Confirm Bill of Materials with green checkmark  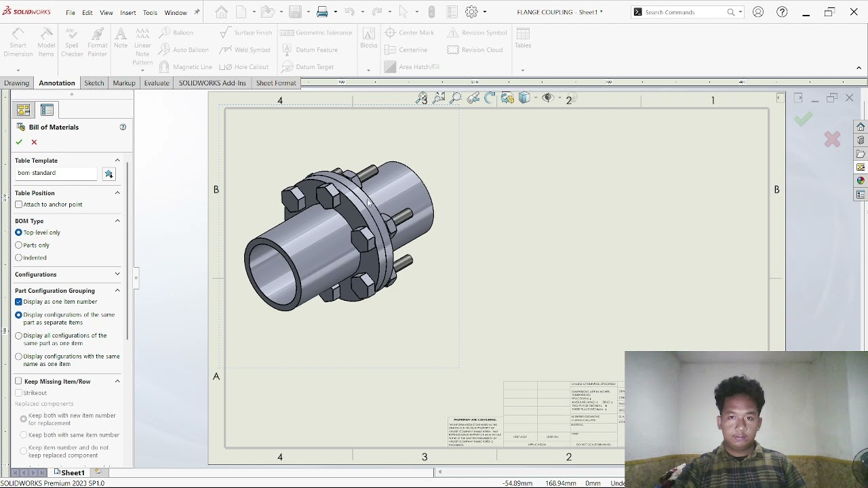[x=19, y=142]
